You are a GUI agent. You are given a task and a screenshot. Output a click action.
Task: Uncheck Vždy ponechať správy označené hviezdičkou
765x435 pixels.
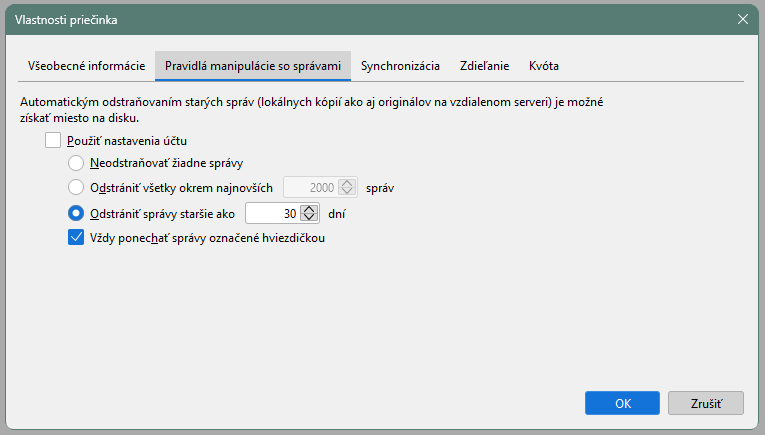click(x=76, y=238)
